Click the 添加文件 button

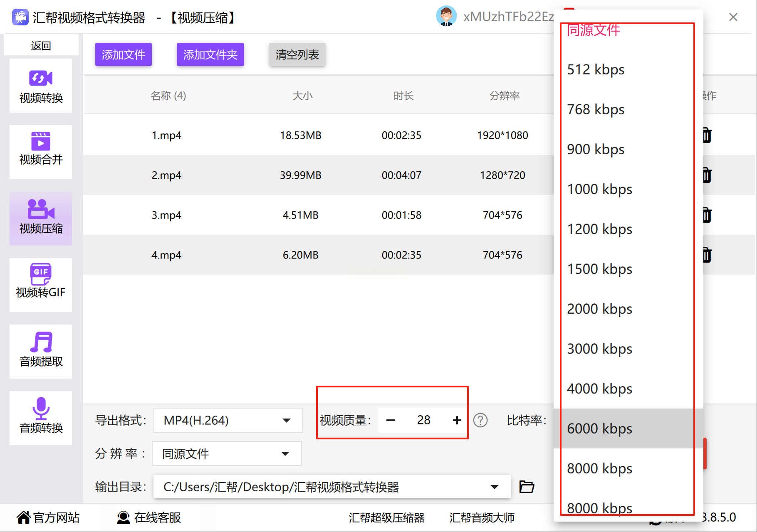coord(124,54)
